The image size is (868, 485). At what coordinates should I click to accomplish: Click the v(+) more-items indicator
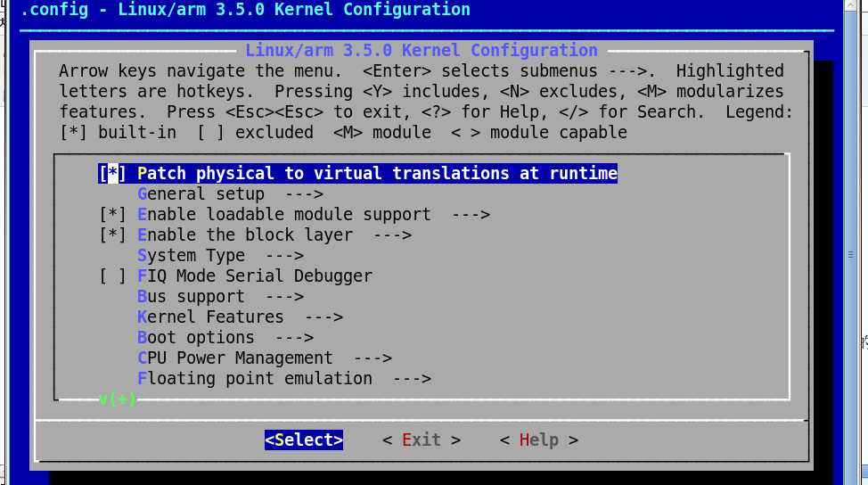pyautogui.click(x=118, y=399)
